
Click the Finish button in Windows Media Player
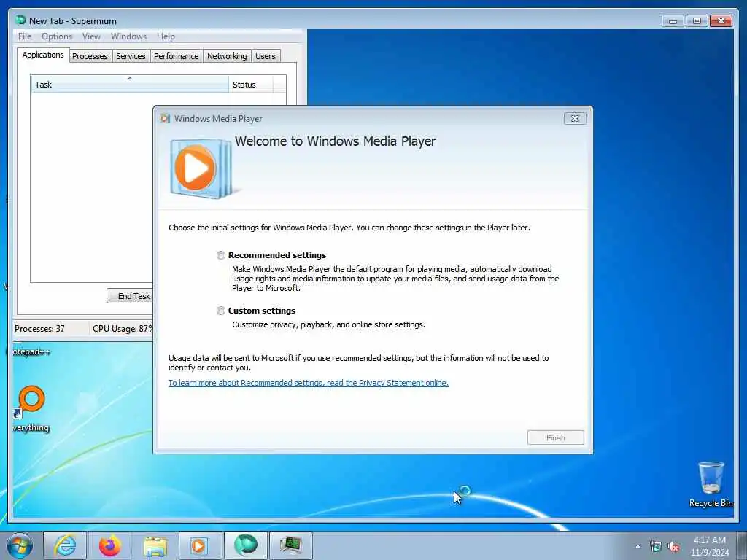[555, 437]
